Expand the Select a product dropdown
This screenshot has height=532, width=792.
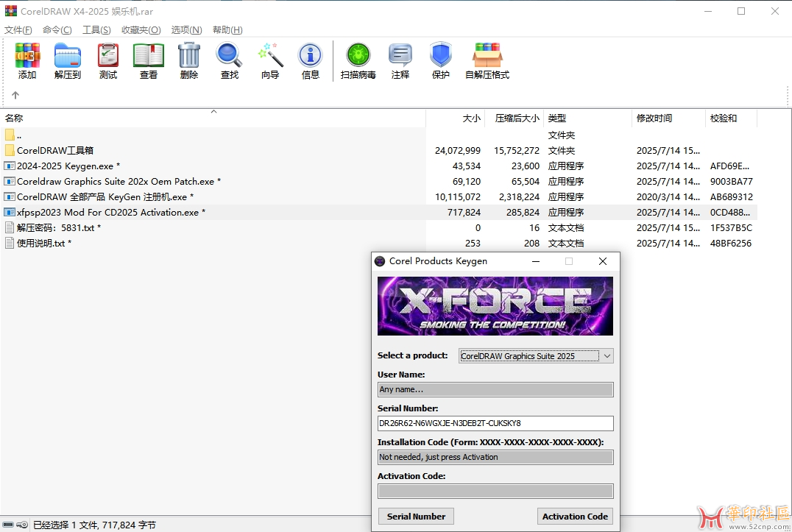point(607,356)
